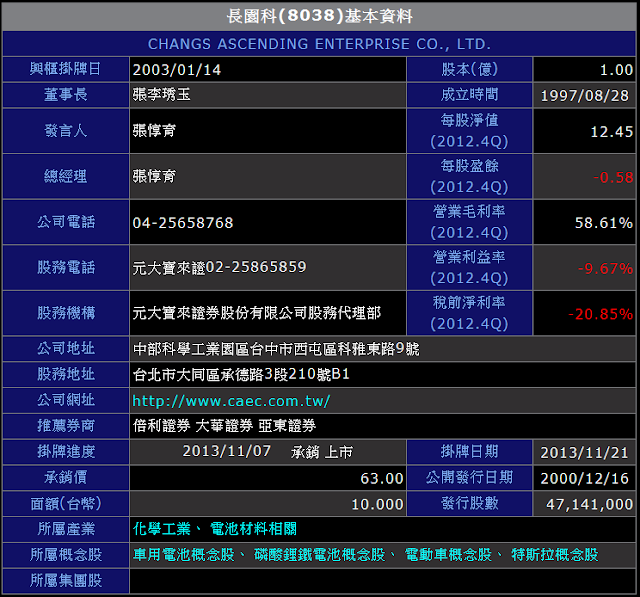Open the 電池材料相關 industry link
Viewport: 640px width, 597px height.
(253, 529)
